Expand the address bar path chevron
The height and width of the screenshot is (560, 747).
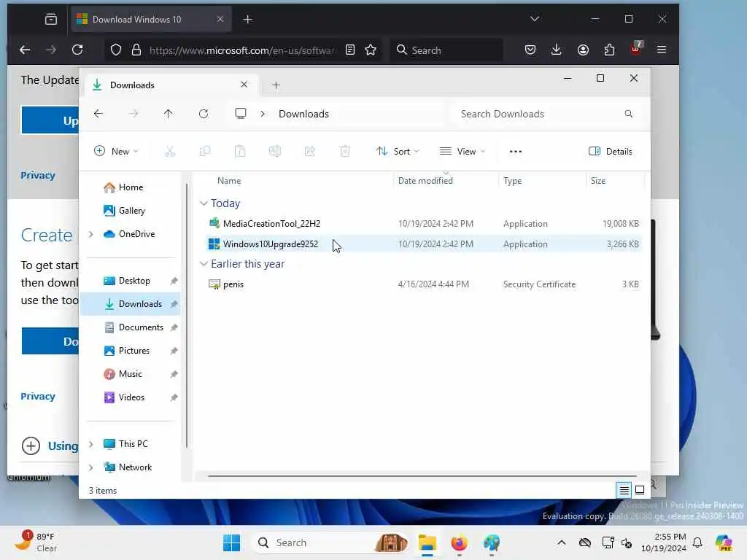coord(263,114)
